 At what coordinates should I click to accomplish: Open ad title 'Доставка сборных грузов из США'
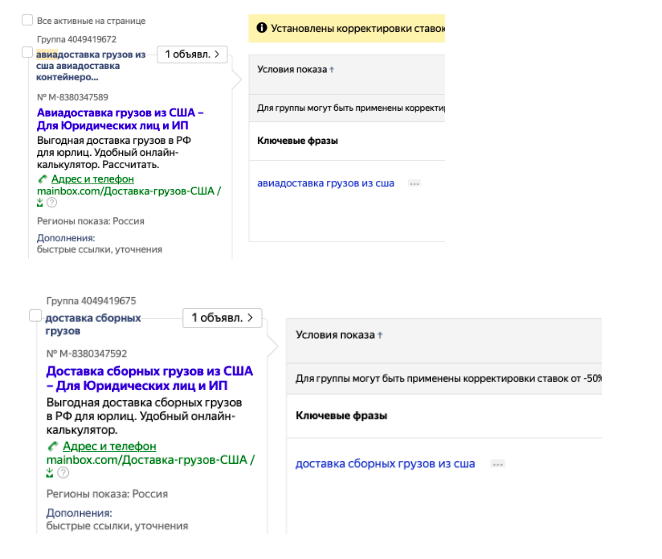pyautogui.click(x=149, y=378)
